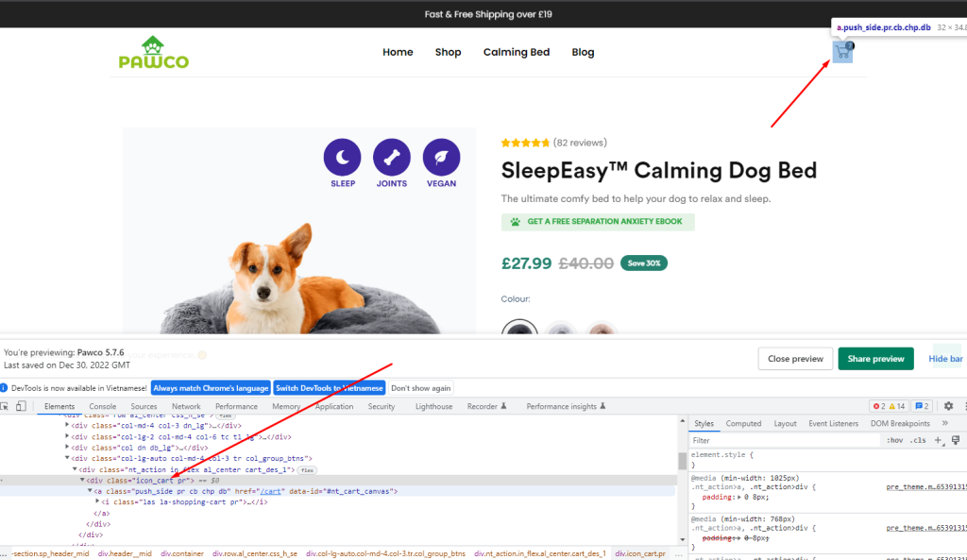
Task: Activate the DevTools inspect element picker
Action: click(x=5, y=406)
